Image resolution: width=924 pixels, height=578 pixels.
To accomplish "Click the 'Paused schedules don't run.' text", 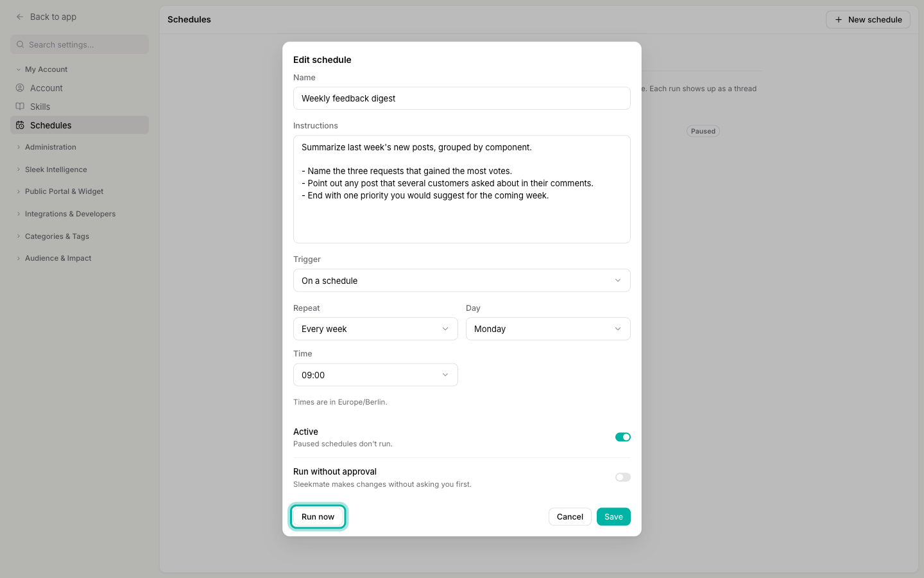I will click(343, 444).
